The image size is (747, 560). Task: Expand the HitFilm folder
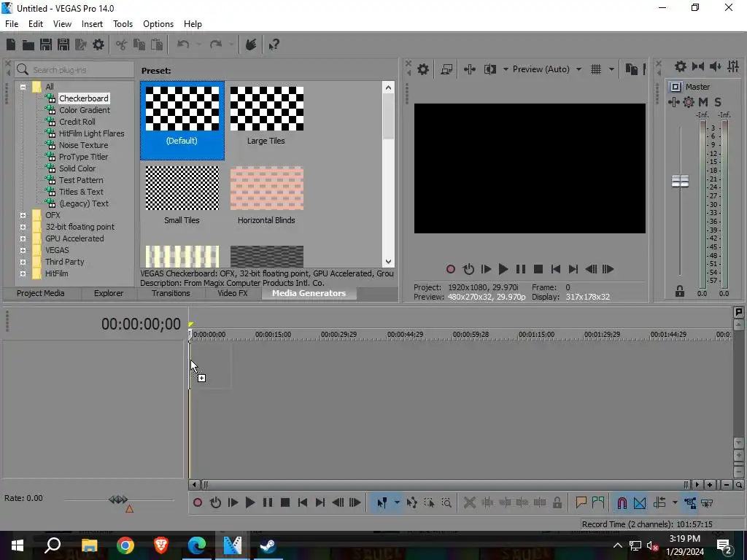click(x=23, y=274)
